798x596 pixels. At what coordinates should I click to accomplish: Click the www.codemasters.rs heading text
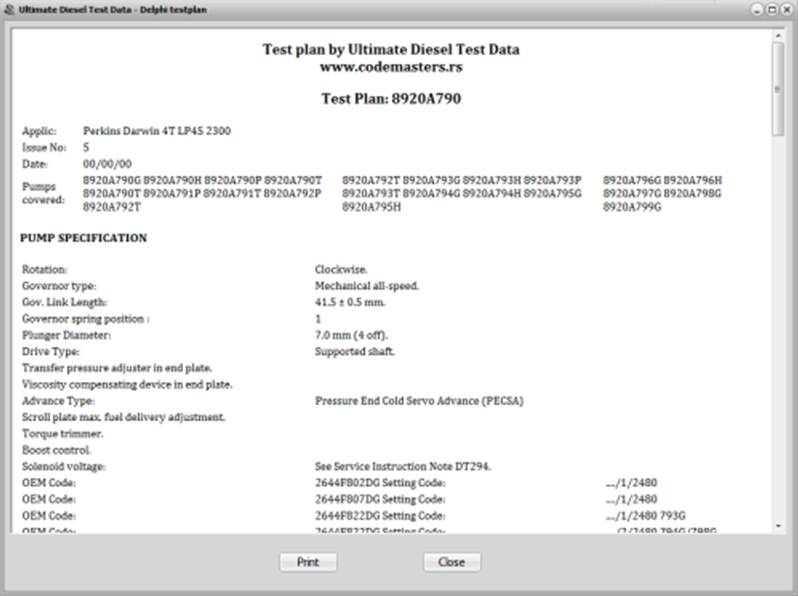tap(391, 67)
